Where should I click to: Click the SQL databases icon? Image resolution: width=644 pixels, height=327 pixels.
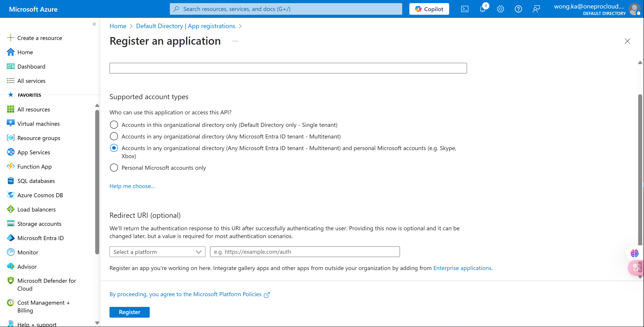coord(11,181)
